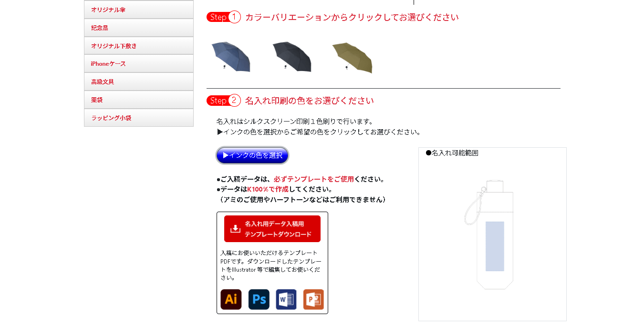Click the Microsoft Word icon
644x326 pixels.
(286, 299)
